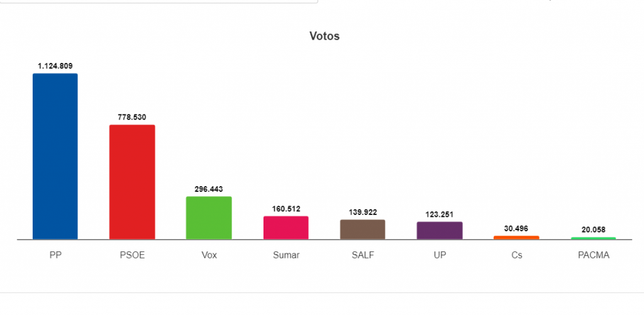The image size is (644, 315).
Task: Click the brown SALF bar
Action: click(x=362, y=229)
